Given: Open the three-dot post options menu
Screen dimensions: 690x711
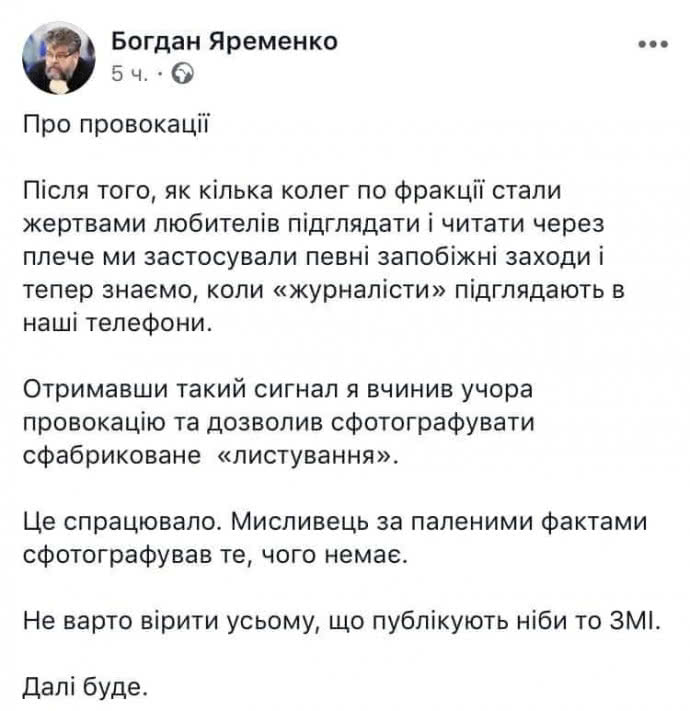Looking at the screenshot, I should pyautogui.click(x=652, y=45).
